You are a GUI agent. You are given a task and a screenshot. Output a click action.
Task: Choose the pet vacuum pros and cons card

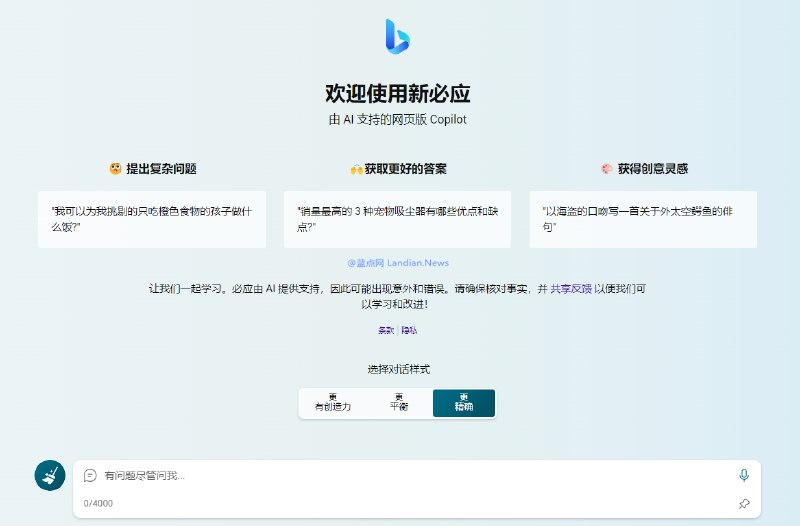[x=397, y=219]
